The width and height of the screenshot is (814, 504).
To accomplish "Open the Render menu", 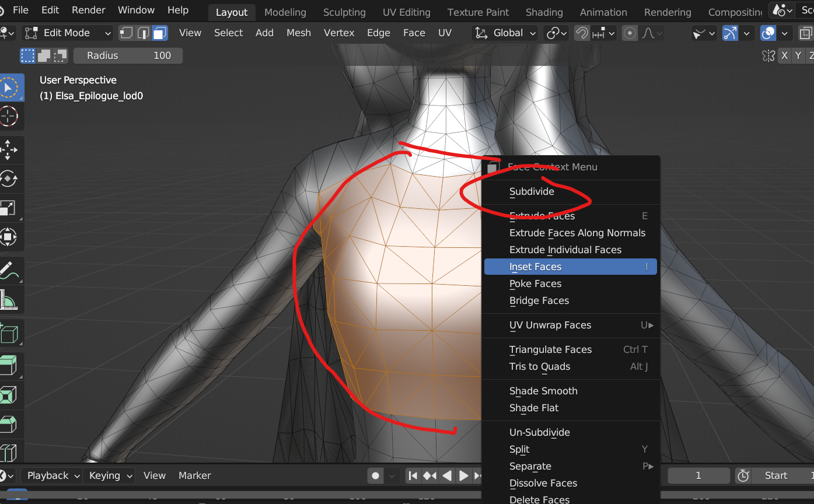I will point(89,10).
